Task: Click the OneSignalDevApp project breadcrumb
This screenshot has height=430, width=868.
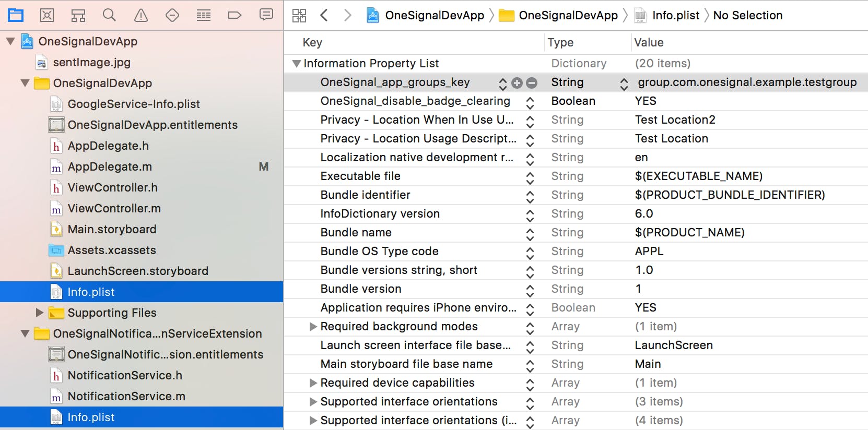Action: point(434,15)
